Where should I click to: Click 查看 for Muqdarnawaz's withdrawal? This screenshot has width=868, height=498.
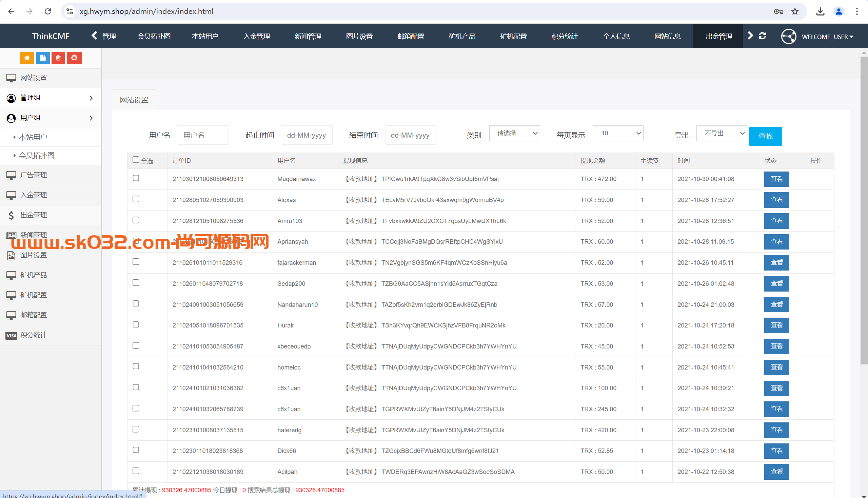tap(777, 179)
